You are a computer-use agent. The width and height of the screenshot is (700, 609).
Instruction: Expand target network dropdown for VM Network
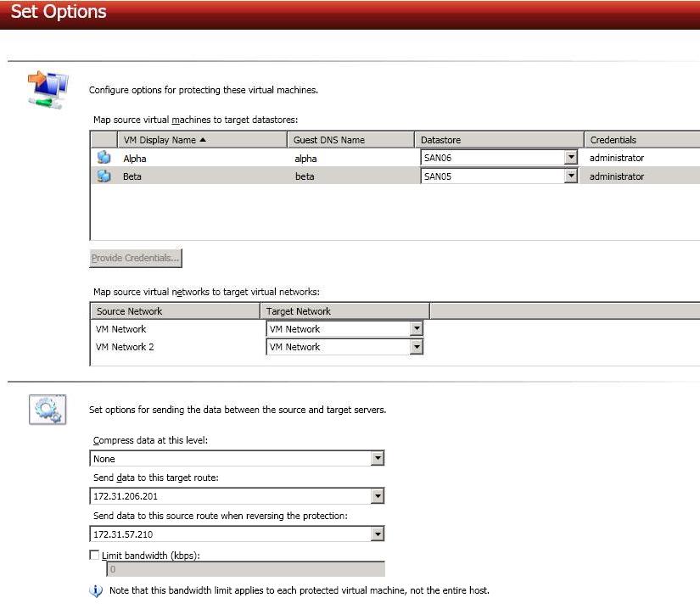416,329
